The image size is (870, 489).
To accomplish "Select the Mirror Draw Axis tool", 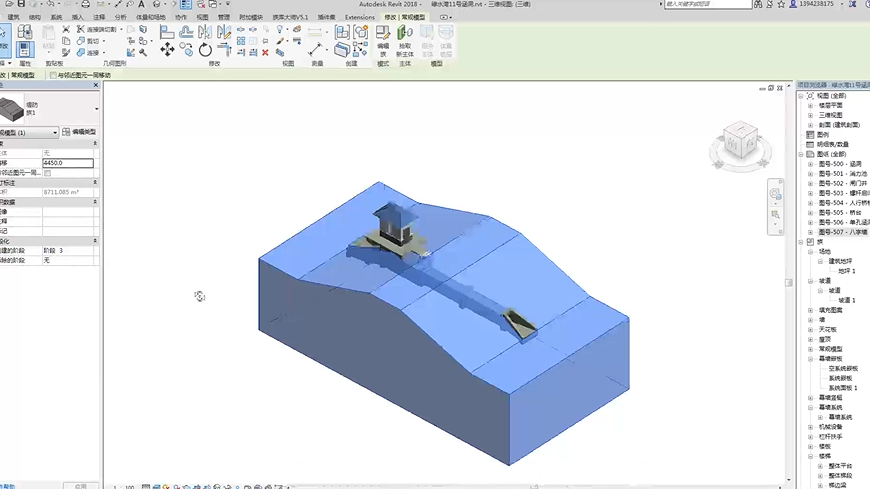I will click(224, 32).
